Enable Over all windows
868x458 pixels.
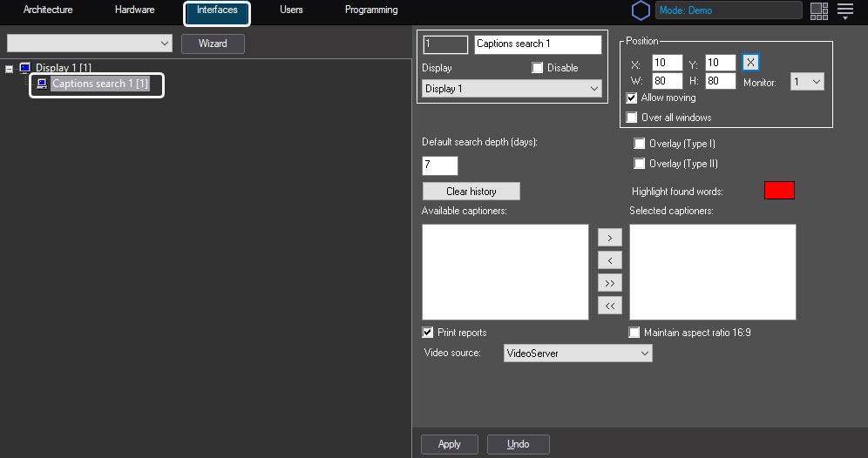pyautogui.click(x=631, y=118)
